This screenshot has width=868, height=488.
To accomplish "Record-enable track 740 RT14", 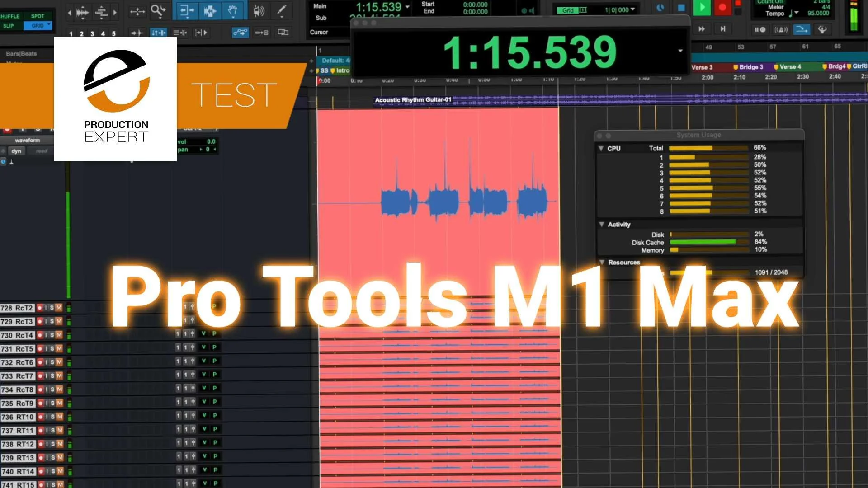I will point(41,471).
